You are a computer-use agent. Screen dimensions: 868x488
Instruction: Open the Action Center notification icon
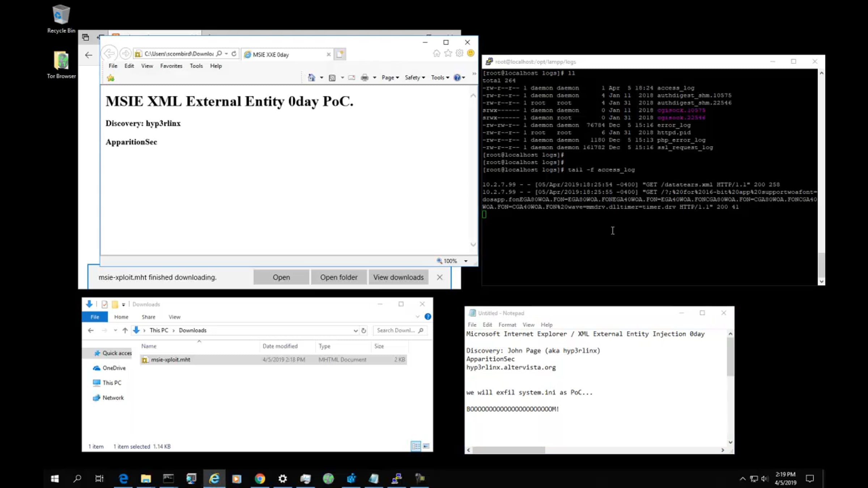click(810, 479)
